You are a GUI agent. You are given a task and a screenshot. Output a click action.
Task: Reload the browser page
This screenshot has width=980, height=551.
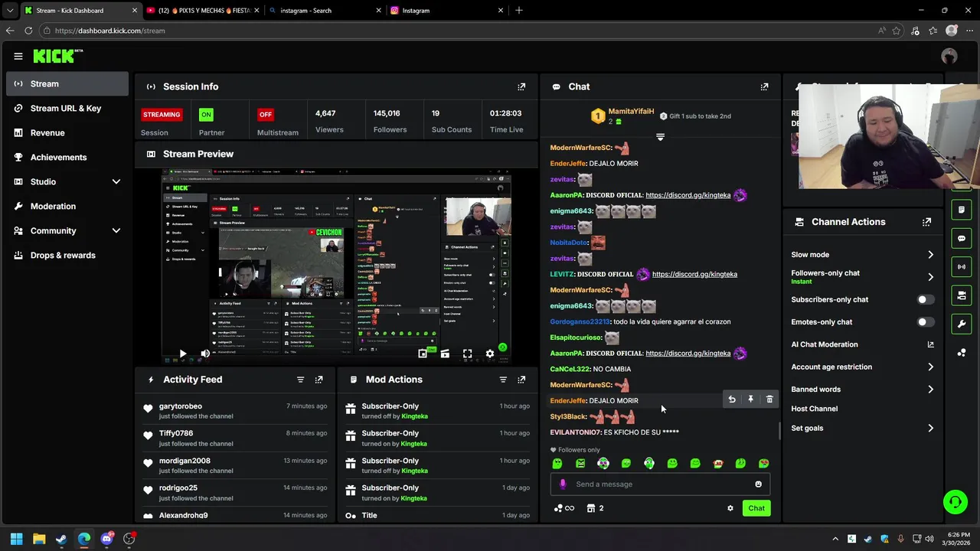click(28, 31)
